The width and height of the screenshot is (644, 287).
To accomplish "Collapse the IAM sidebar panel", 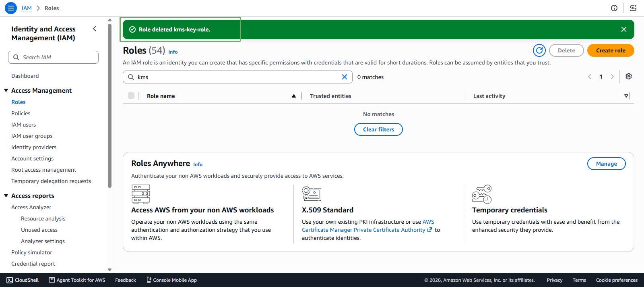I will (95, 29).
